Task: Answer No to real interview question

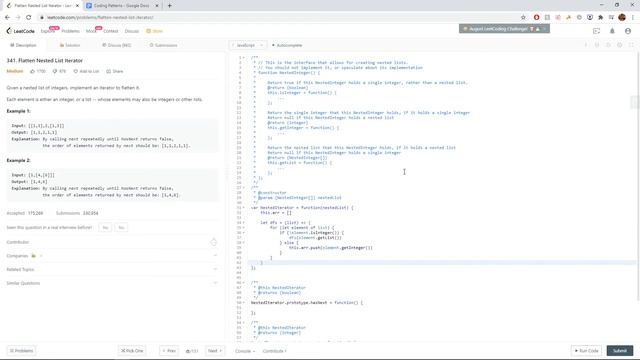Action: click(x=121, y=227)
